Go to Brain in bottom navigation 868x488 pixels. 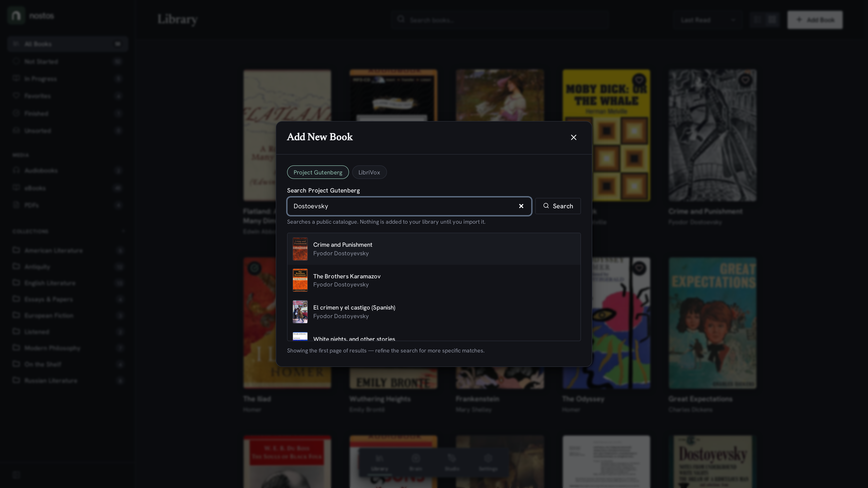[415, 462]
